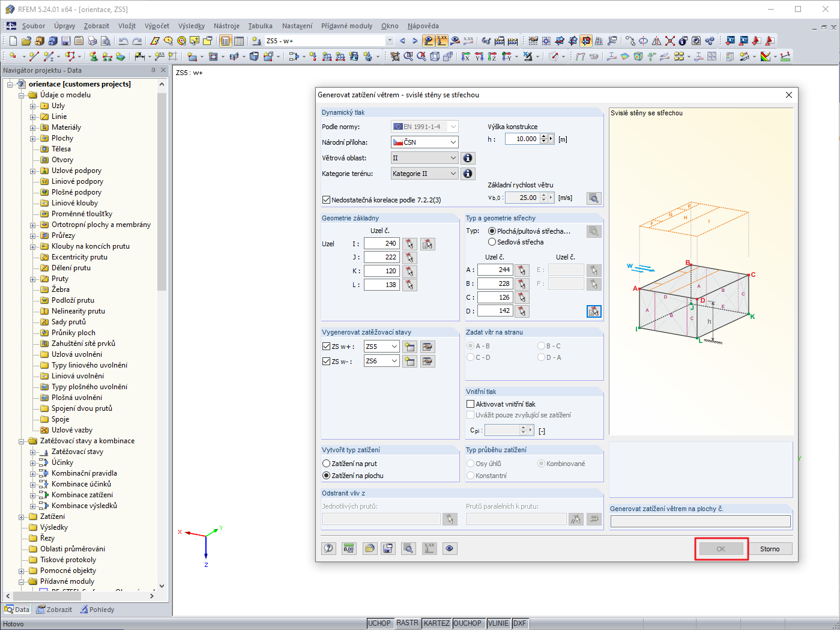The height and width of the screenshot is (630, 840).
Task: Pick roof node D graphically
Action: [522, 311]
